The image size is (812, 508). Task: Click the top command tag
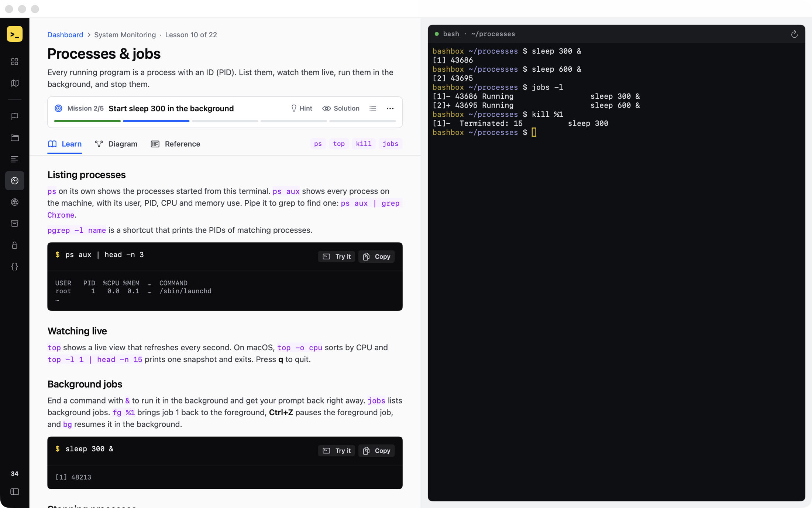point(339,144)
